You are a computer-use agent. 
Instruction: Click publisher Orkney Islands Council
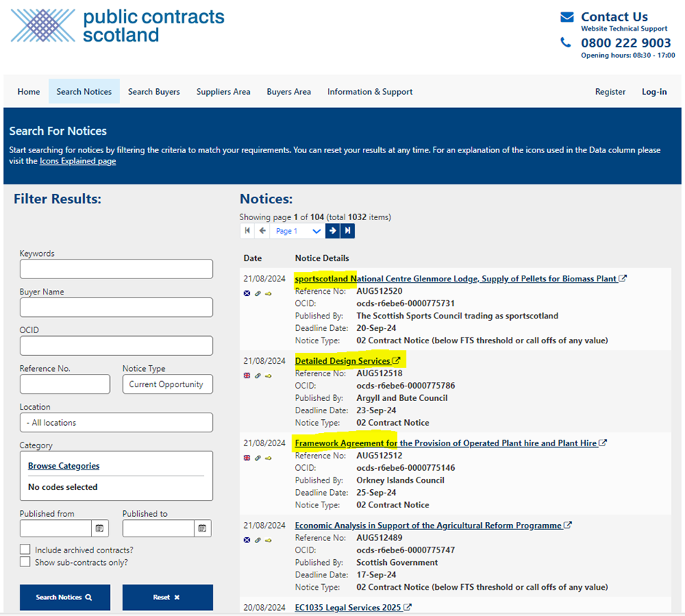click(400, 480)
